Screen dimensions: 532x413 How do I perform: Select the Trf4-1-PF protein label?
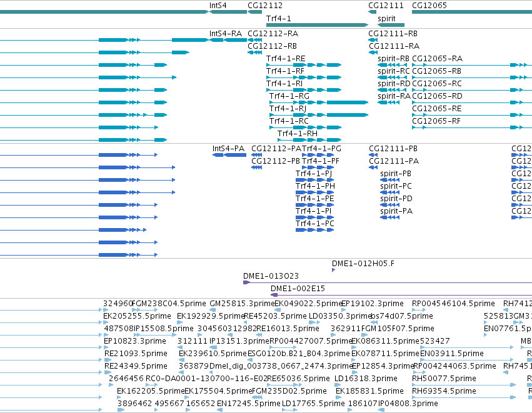(321, 161)
